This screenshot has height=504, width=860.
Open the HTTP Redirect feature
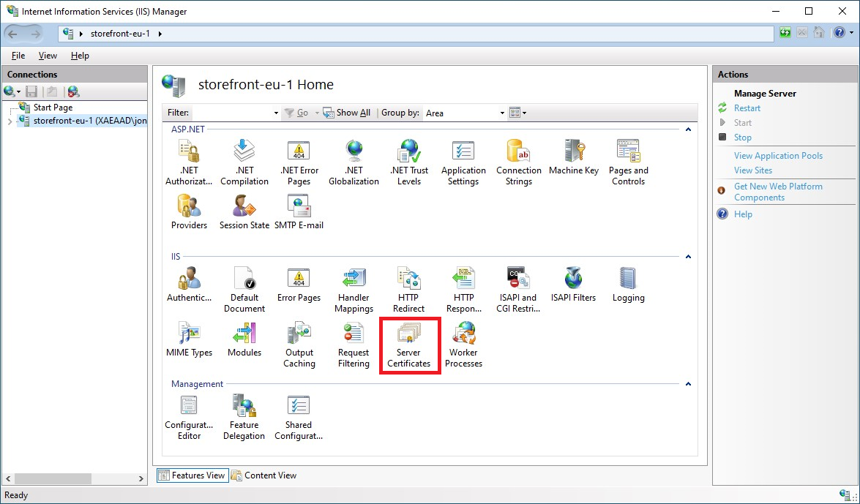click(x=408, y=290)
